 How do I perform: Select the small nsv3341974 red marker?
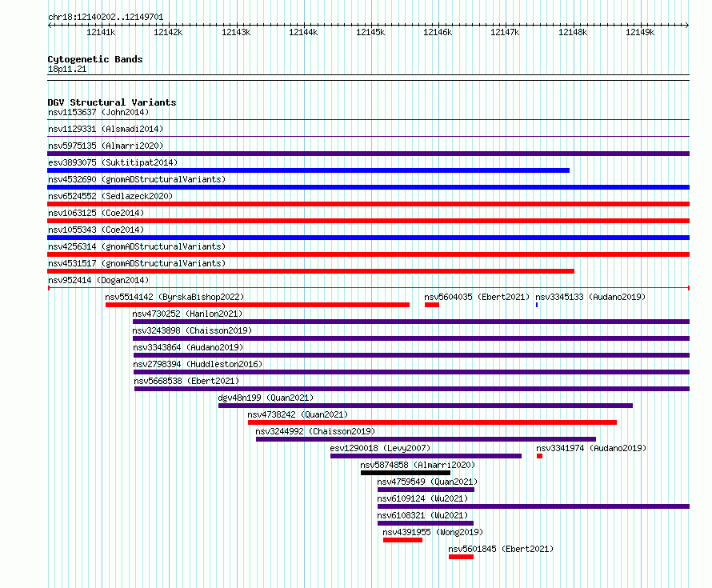(539, 456)
